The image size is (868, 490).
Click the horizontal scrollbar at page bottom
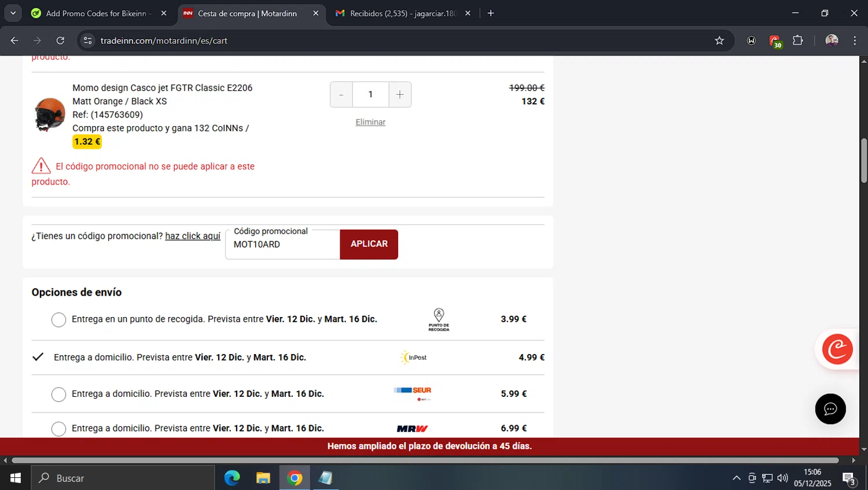pyautogui.click(x=425, y=460)
